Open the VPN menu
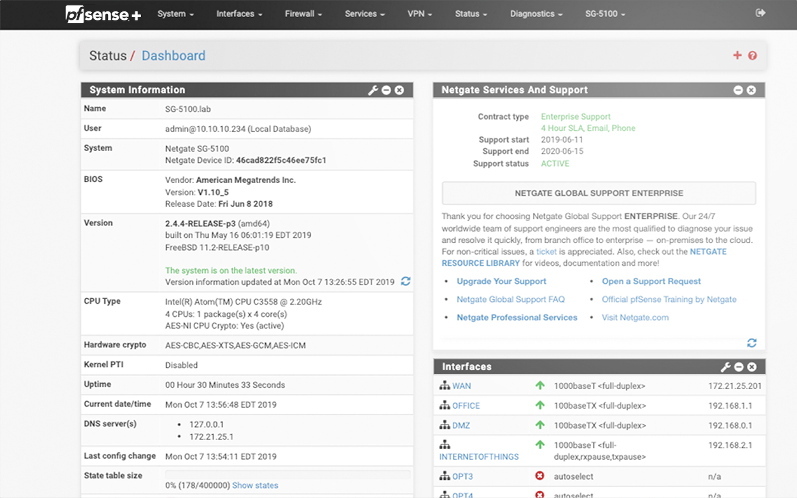The width and height of the screenshot is (797, 498). 419,14
